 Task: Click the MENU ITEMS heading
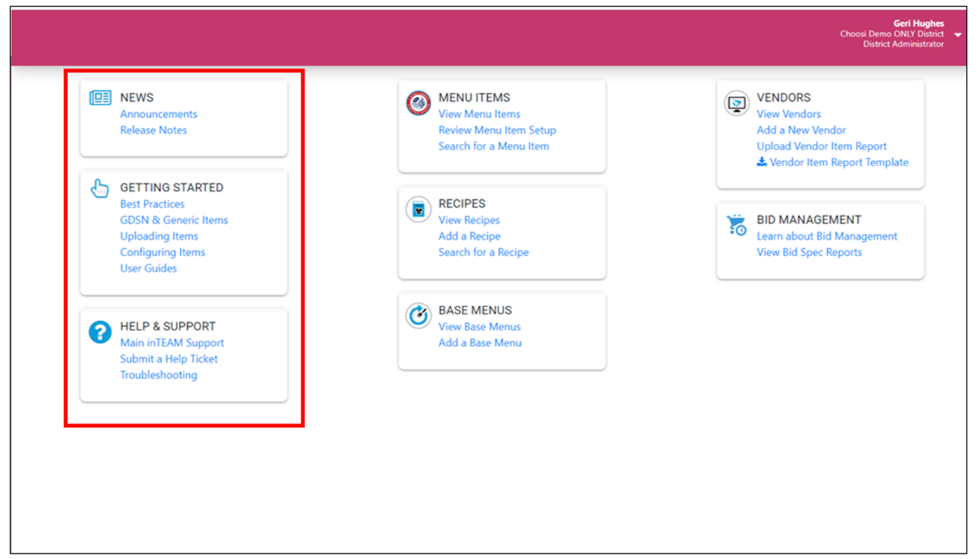474,97
